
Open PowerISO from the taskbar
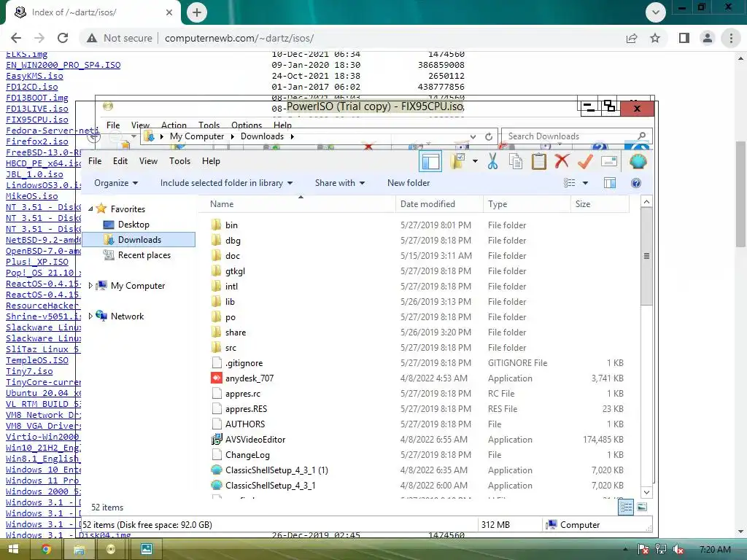tap(111, 549)
